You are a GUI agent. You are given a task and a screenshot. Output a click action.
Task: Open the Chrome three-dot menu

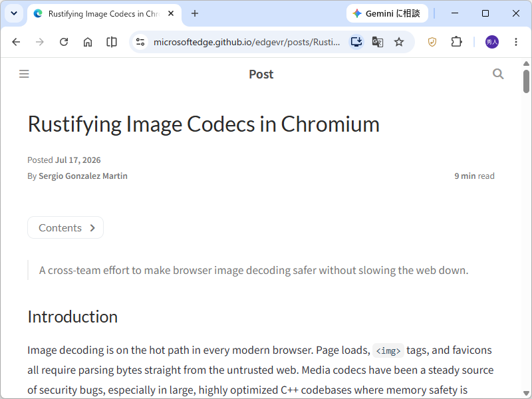click(x=516, y=42)
